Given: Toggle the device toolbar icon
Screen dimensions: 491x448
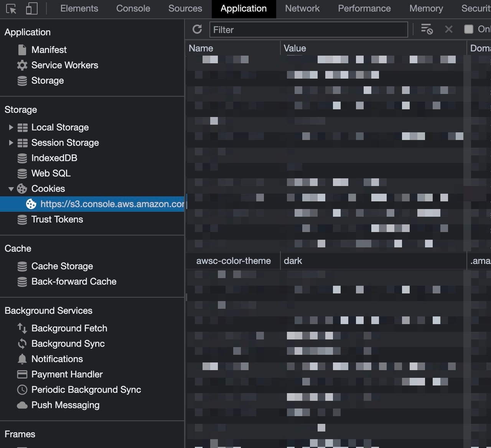Looking at the screenshot, I should pos(31,9).
